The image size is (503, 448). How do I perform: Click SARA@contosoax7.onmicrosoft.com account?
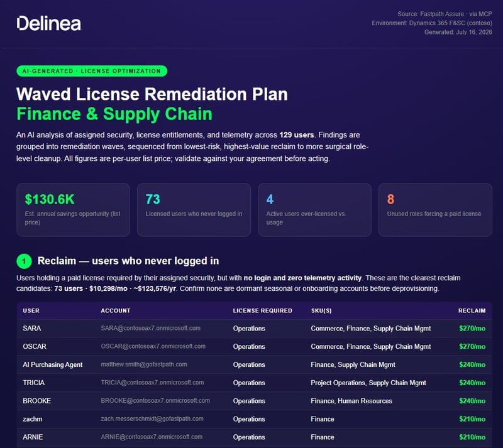[150, 329]
